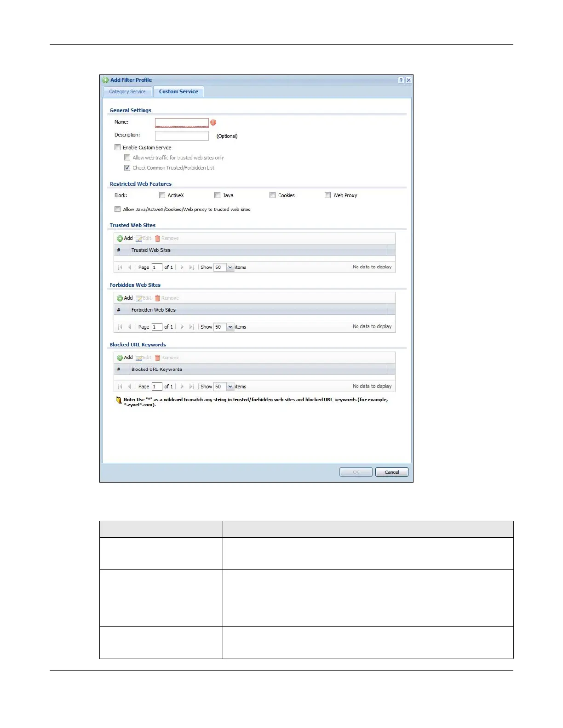The height and width of the screenshot is (728, 563).
Task: Check the Java block checkbox
Action: (x=217, y=195)
